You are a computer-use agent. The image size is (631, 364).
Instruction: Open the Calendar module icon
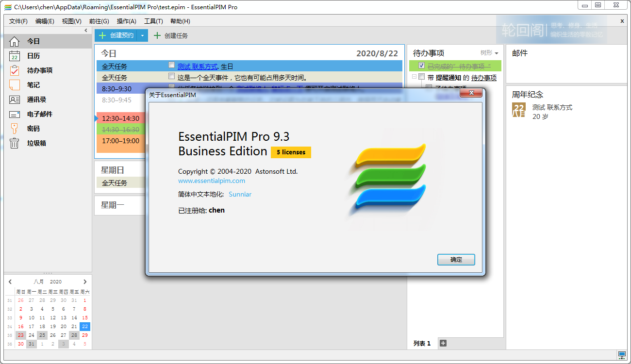tap(15, 56)
